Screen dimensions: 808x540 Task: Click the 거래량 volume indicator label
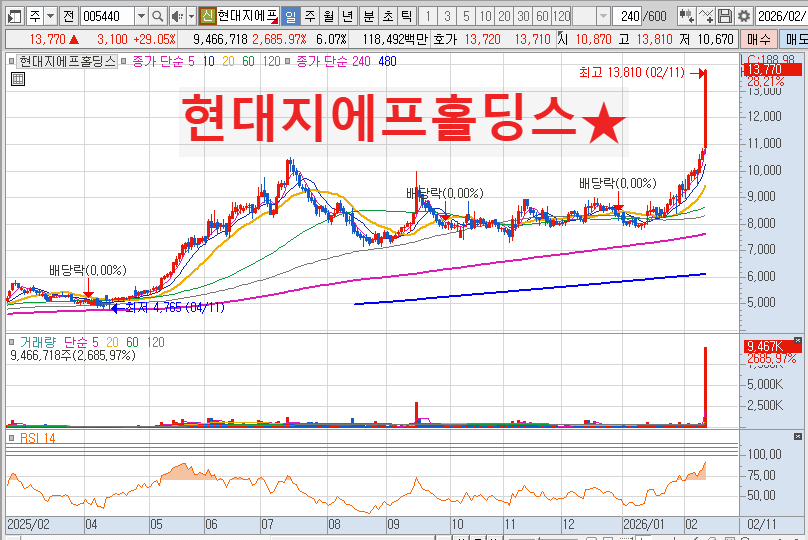pyautogui.click(x=38, y=342)
